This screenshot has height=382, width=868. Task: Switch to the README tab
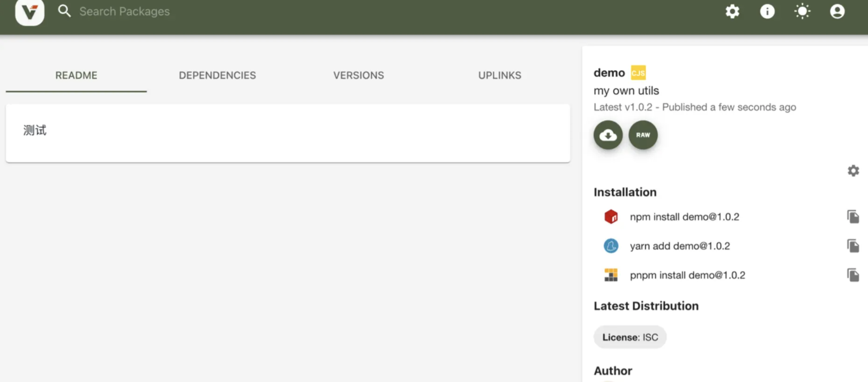[x=76, y=75]
